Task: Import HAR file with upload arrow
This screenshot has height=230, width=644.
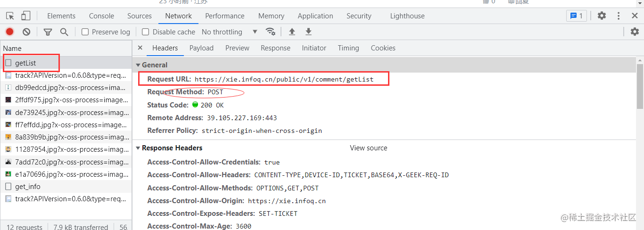Action: (292, 32)
